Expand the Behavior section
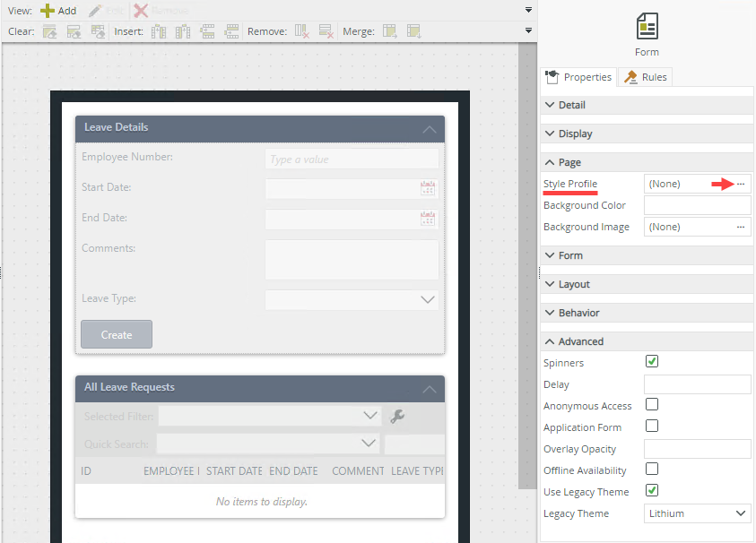Screen dimensions: 756x543 click(x=578, y=313)
